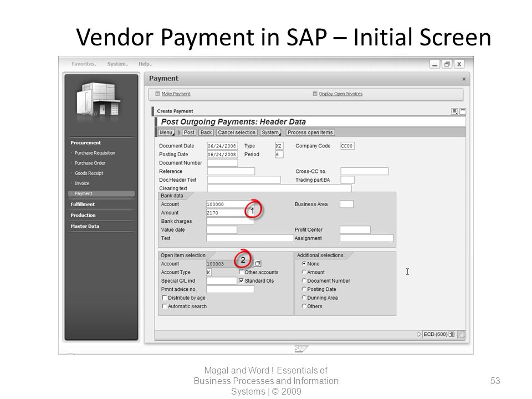Click the Clearing text field

point(279,188)
